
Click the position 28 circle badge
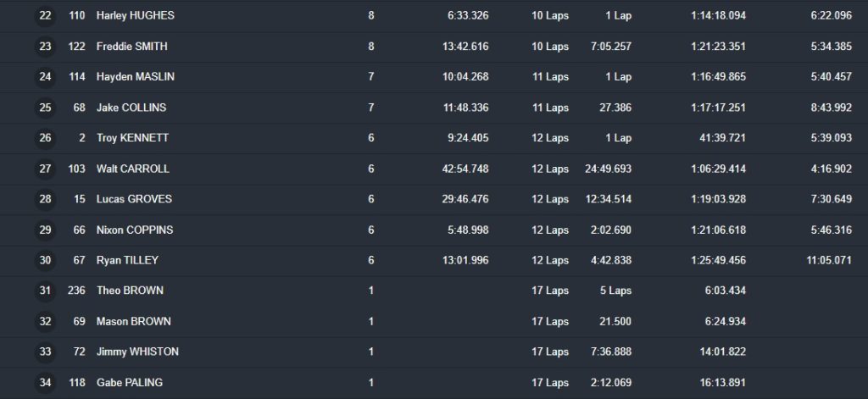coord(45,199)
